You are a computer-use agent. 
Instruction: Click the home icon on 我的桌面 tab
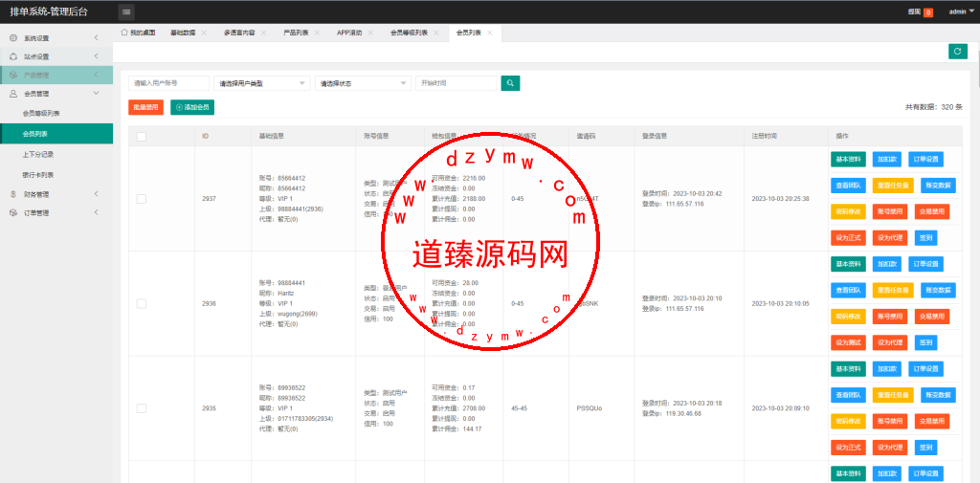124,33
